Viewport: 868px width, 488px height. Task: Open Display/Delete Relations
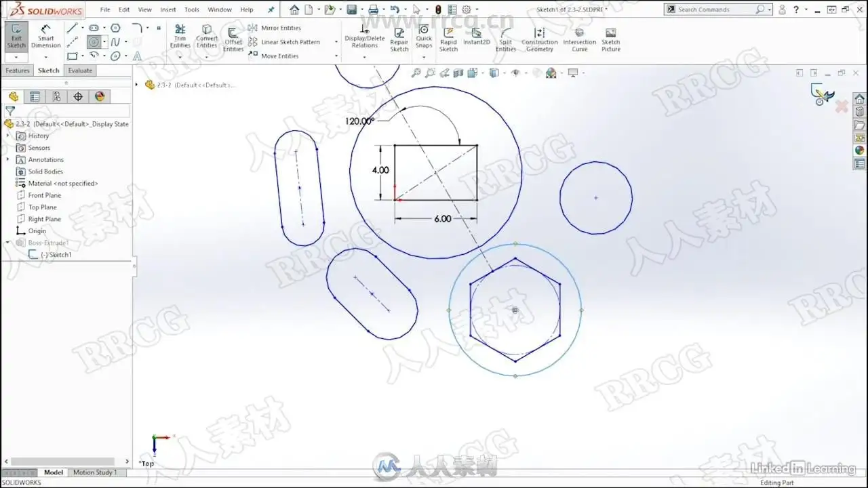pyautogui.click(x=364, y=37)
